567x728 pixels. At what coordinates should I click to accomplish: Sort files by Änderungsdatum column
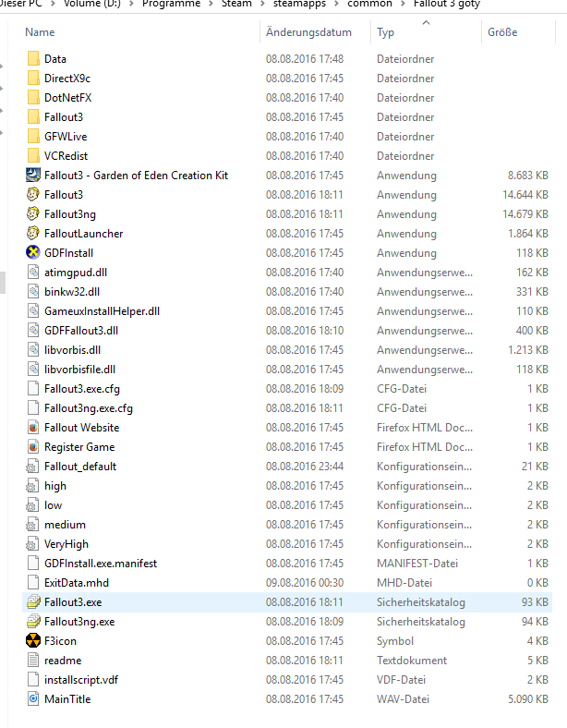(308, 32)
